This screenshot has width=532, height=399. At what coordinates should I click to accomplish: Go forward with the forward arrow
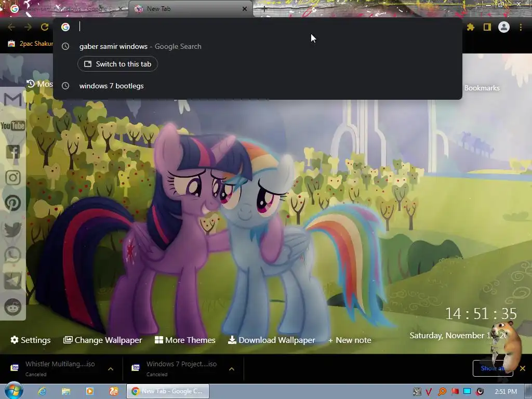pos(28,27)
